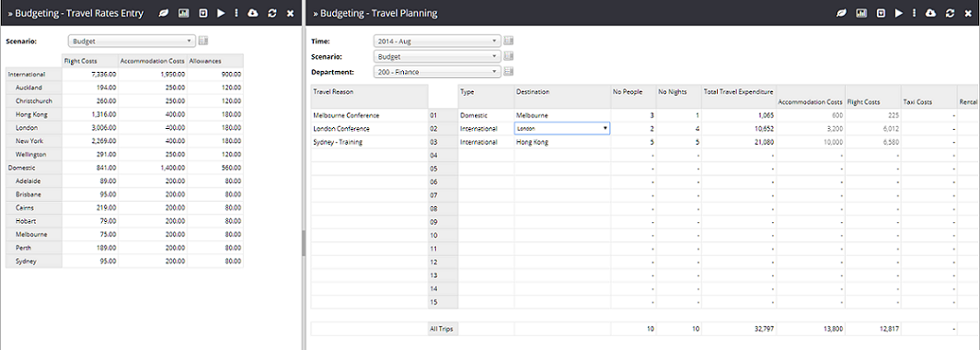Viewport: 980px width, 350px height.
Task: Click Sydney - Training travel reason cell
Action: (x=369, y=142)
